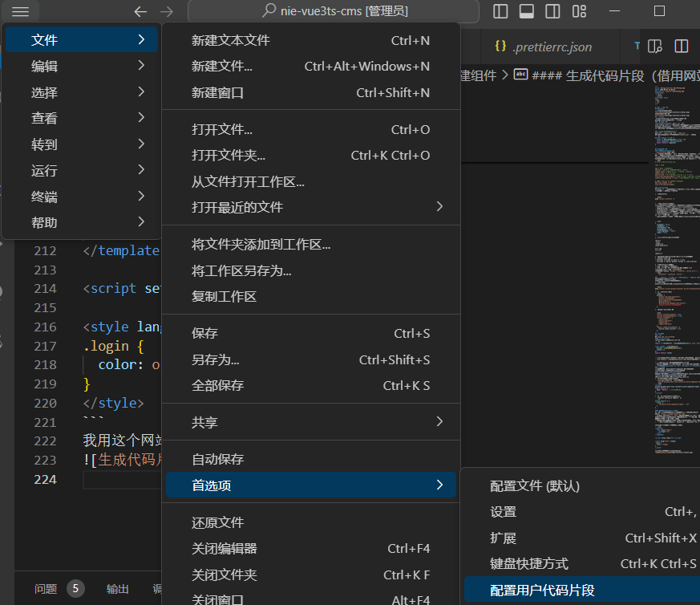Open the customize layout icon
Screen dimensions: 700x605
[x=579, y=11]
